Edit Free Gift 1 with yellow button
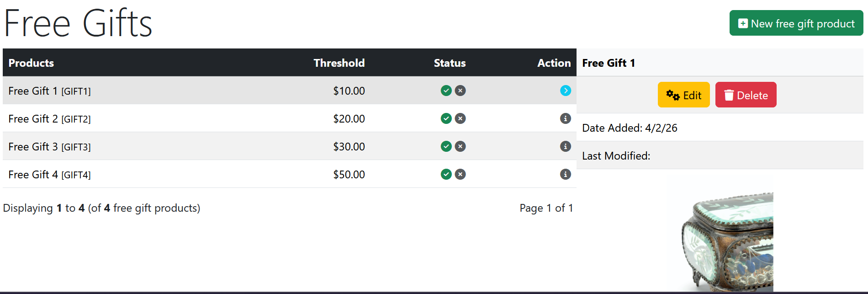Image resolution: width=868 pixels, height=294 pixels. 683,95
